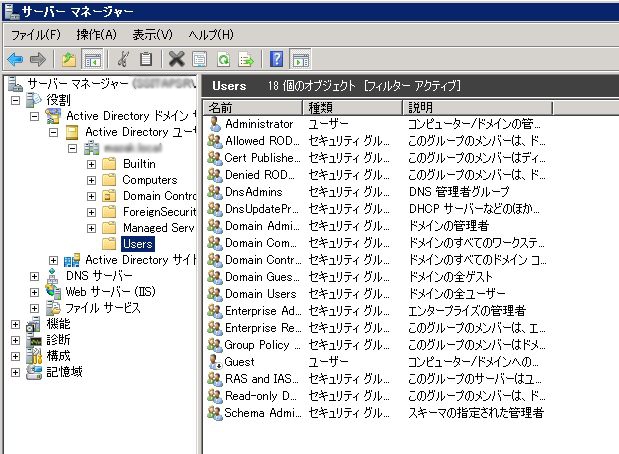Collapse the Active Directory ユーザー node
Viewport: 619px width, 454px height.
(53, 132)
